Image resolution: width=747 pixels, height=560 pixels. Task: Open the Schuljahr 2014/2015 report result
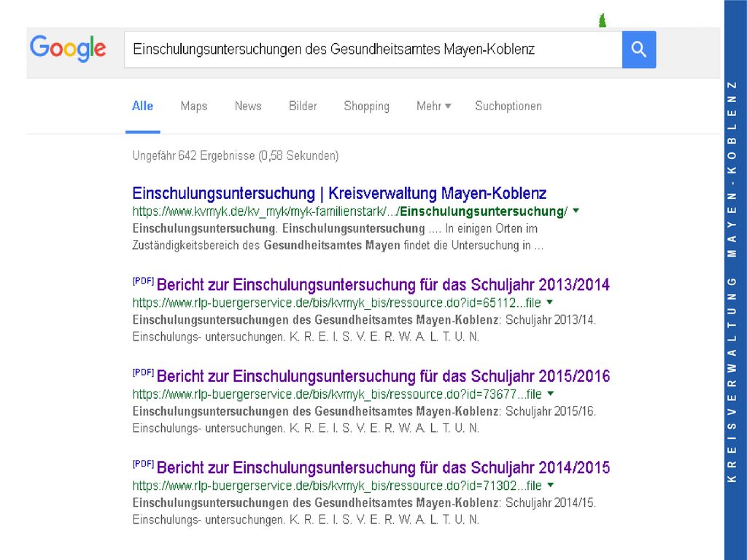[x=383, y=467]
